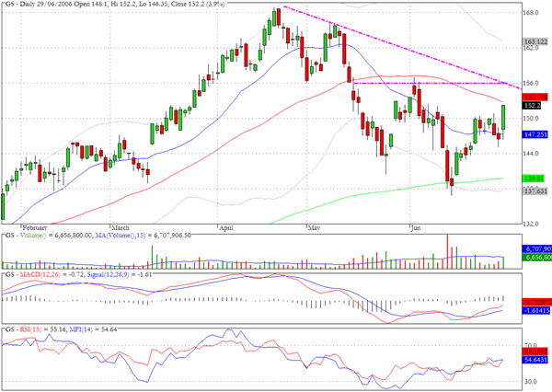Select the 132.0 price axis label

pyautogui.click(x=531, y=224)
